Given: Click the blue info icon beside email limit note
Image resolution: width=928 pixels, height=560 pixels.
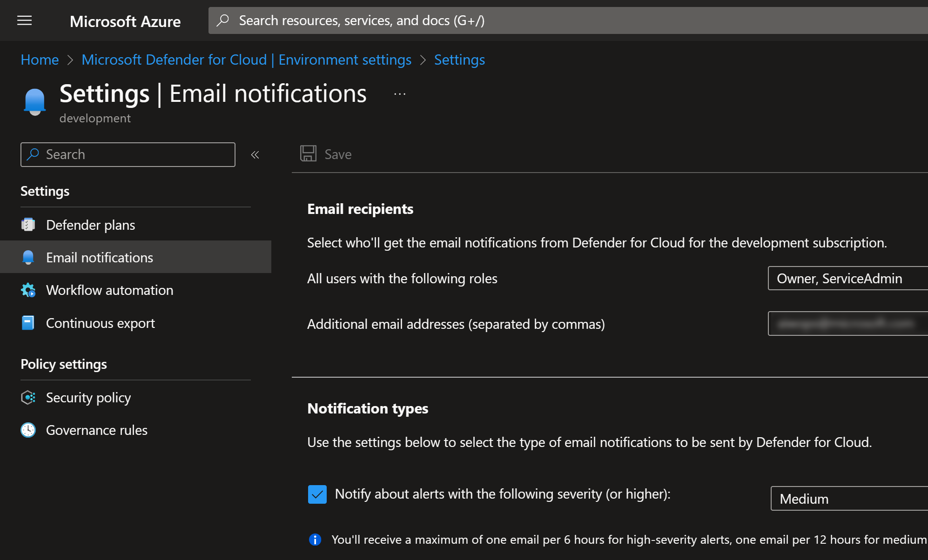Looking at the screenshot, I should pos(315,540).
